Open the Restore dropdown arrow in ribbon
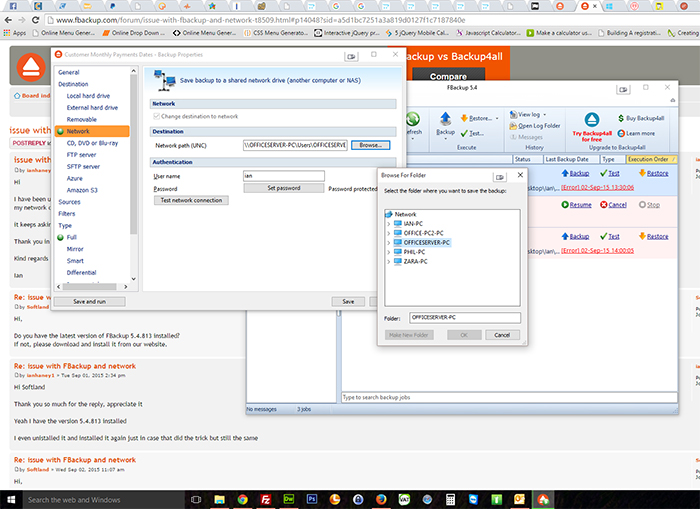 click(497, 119)
